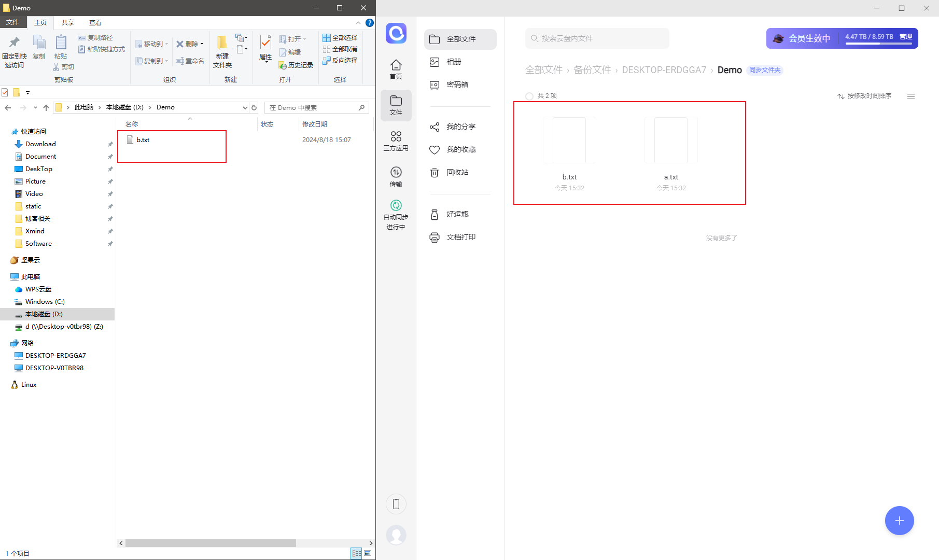Image resolution: width=939 pixels, height=560 pixels.
Task: Click 全部文件 breadcrumb link
Action: click(544, 70)
